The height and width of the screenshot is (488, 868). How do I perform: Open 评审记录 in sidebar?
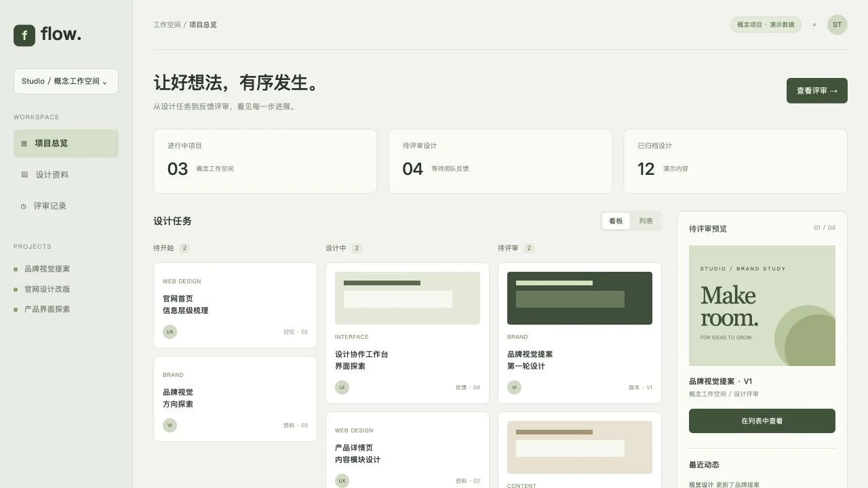(x=66, y=206)
